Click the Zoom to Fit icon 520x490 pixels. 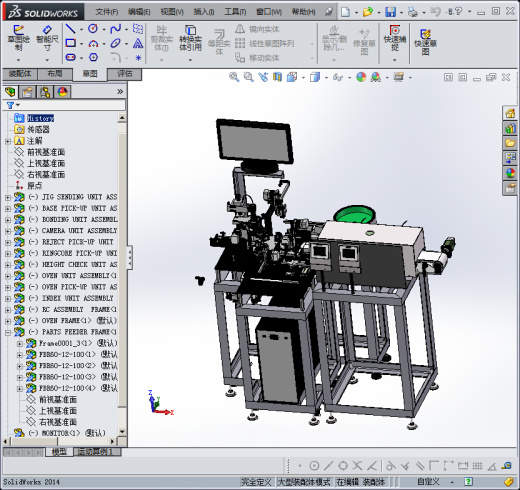[x=234, y=77]
